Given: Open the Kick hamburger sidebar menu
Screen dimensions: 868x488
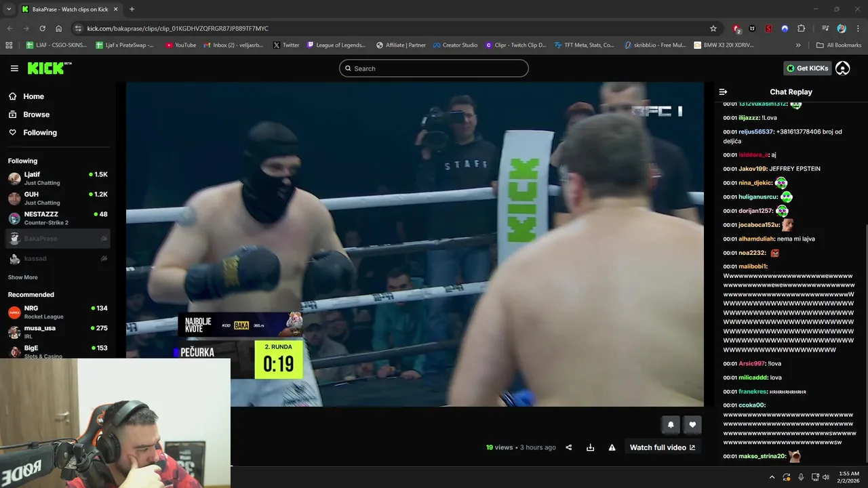Looking at the screenshot, I should [x=14, y=68].
